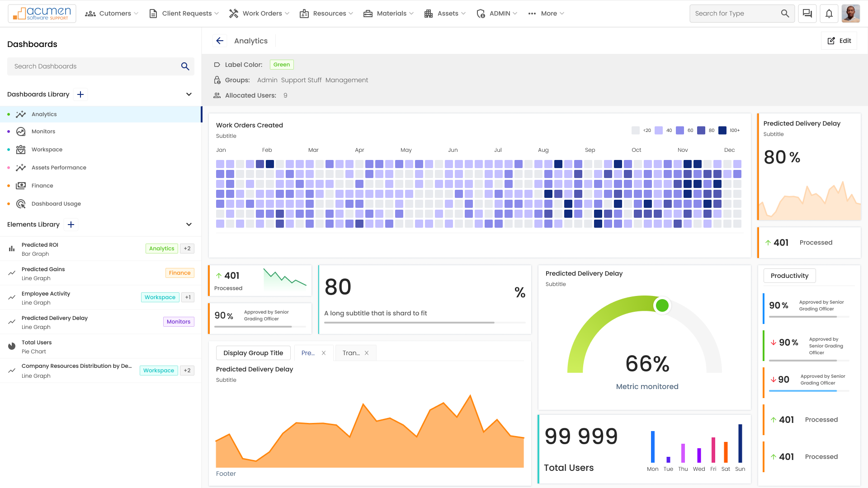Click the progress bar under the 80 metric
868x488 pixels.
click(425, 323)
